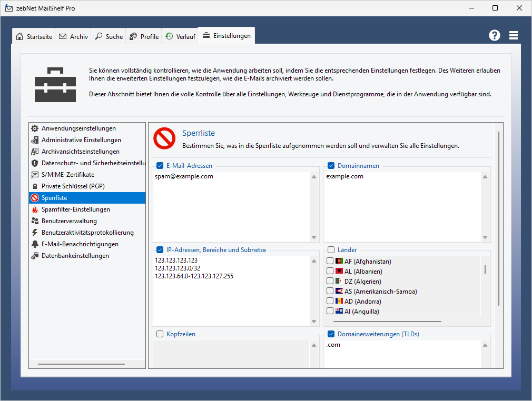Click the Benutzeraktivitätsprotokollierung lightning icon
Image resolution: width=532 pixels, height=401 pixels.
[x=35, y=233]
